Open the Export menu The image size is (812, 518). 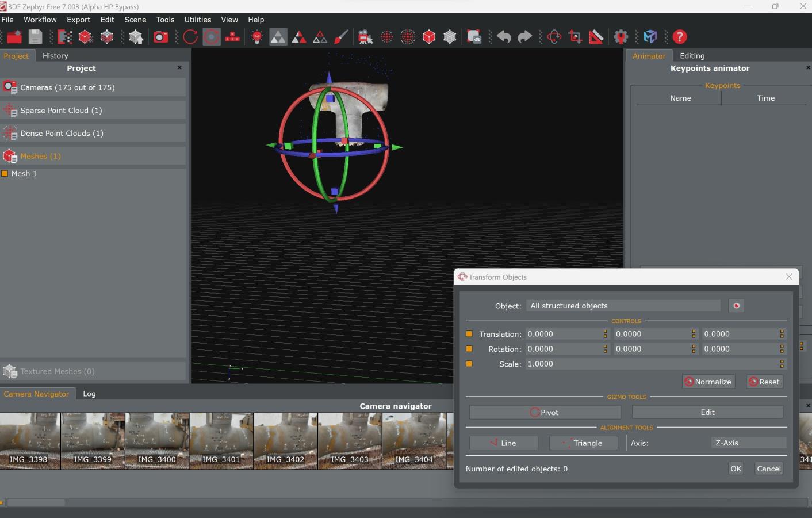coord(78,20)
